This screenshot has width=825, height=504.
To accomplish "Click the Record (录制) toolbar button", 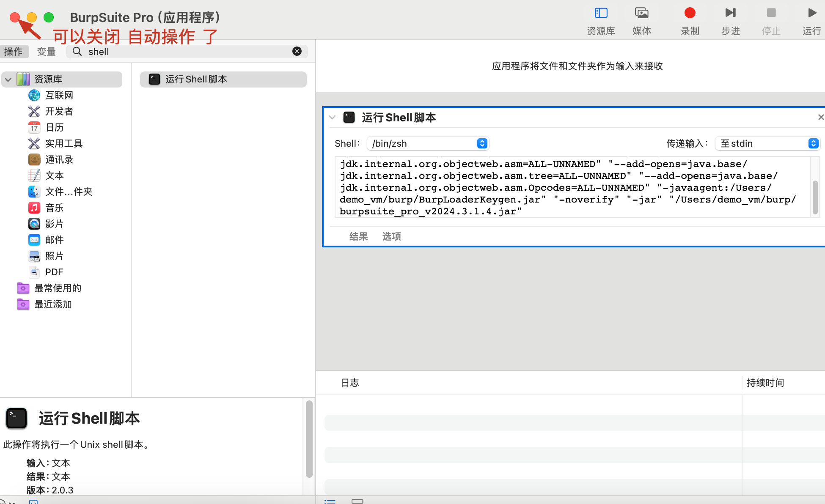I will tap(690, 14).
